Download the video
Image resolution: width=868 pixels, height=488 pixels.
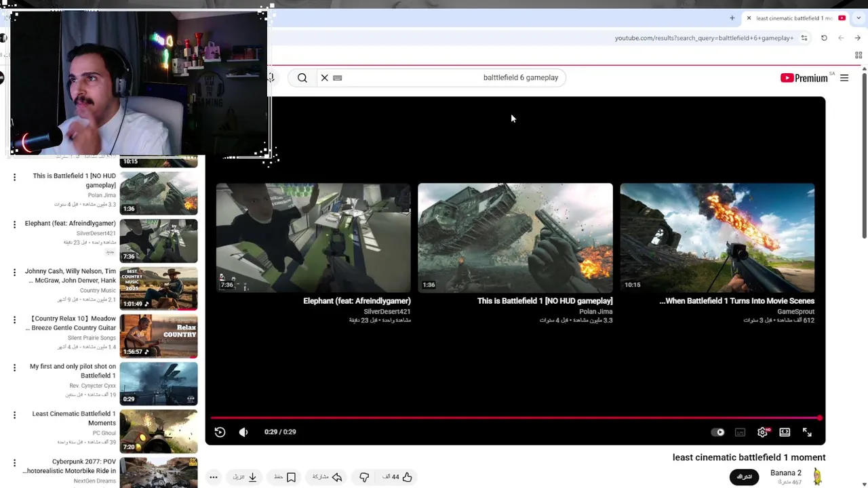point(245,477)
